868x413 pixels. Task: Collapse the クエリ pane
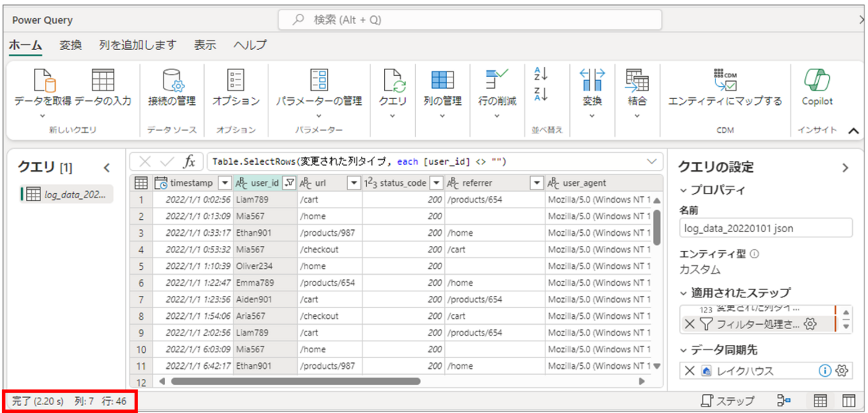(106, 168)
